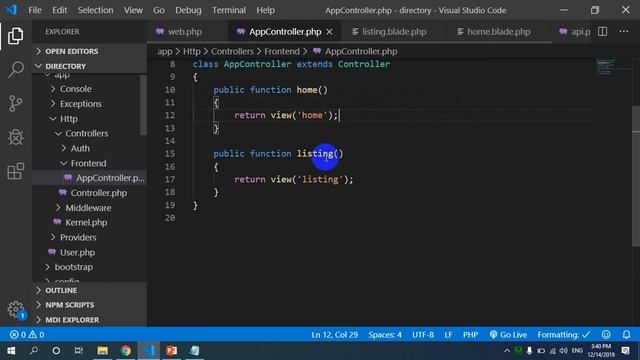Viewport: 640px width, 360px height.
Task: Open the Manage gear icon
Action: (16, 309)
